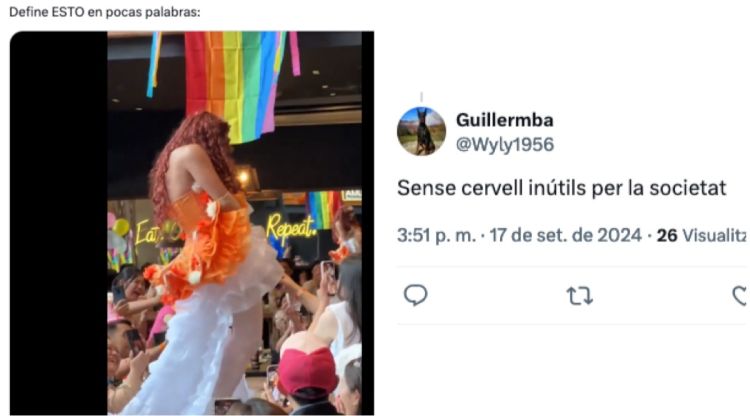Click the @Wyly1956 handle
The image size is (750, 416).
click(x=505, y=144)
